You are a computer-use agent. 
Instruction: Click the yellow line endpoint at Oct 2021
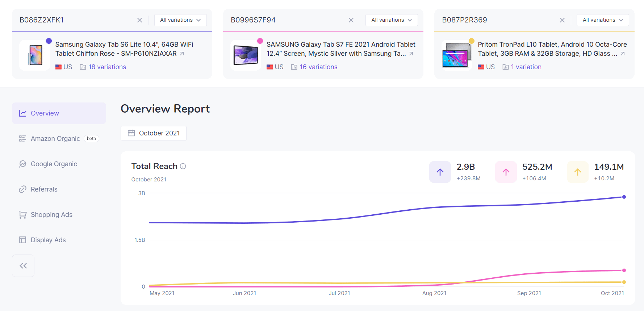click(x=624, y=282)
